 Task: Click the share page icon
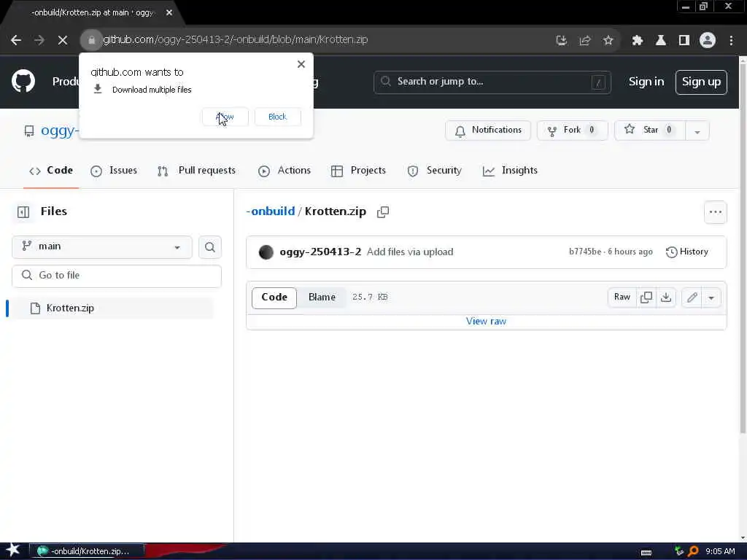tap(585, 41)
